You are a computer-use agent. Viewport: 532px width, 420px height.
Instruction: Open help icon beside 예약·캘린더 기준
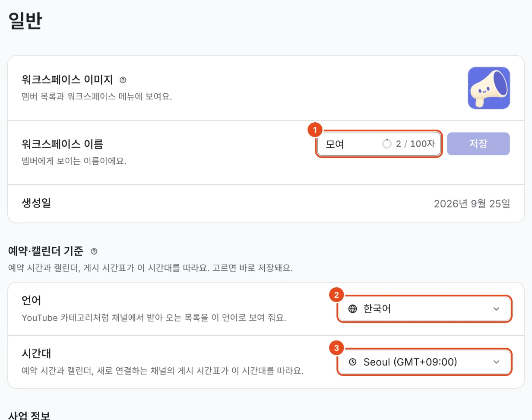tap(94, 251)
